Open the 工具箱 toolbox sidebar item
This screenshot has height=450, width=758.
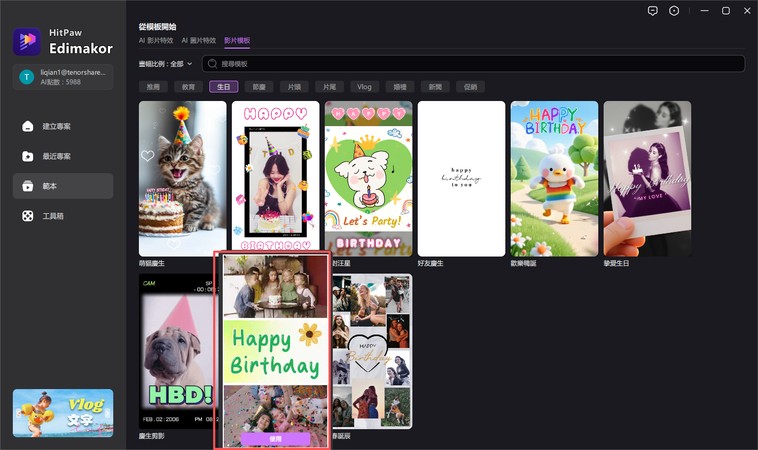point(63,216)
